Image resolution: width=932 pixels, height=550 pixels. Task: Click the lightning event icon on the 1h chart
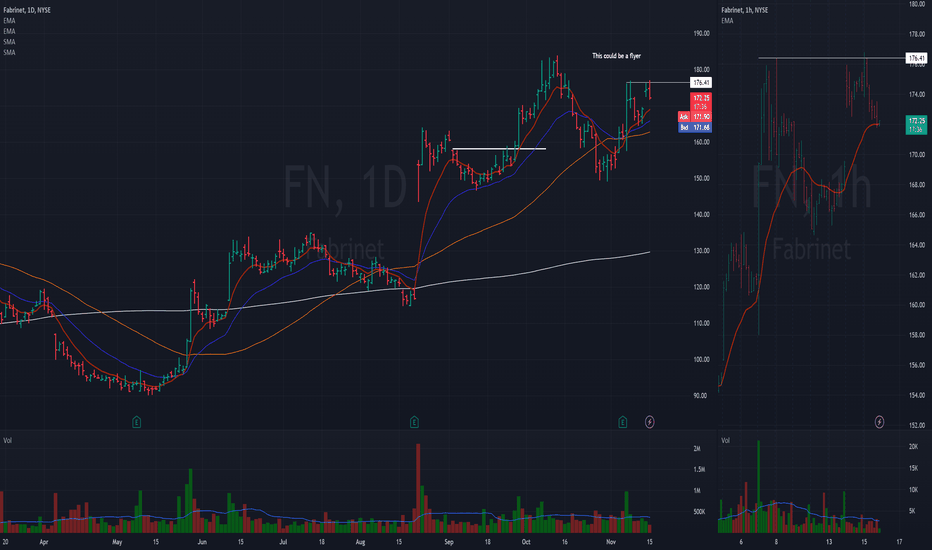click(879, 422)
